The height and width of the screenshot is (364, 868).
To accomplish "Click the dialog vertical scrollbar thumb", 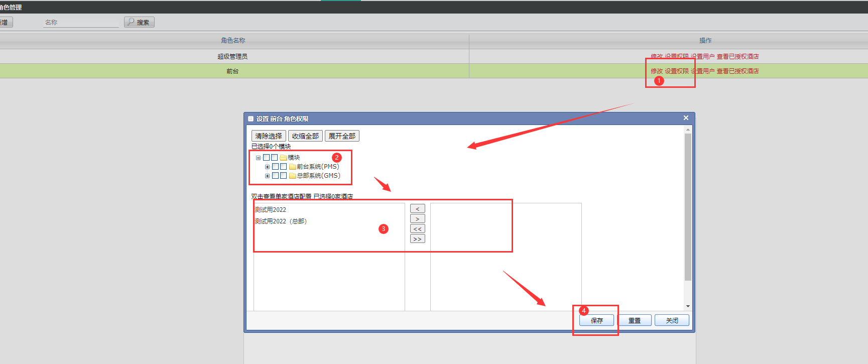I will coord(688,207).
